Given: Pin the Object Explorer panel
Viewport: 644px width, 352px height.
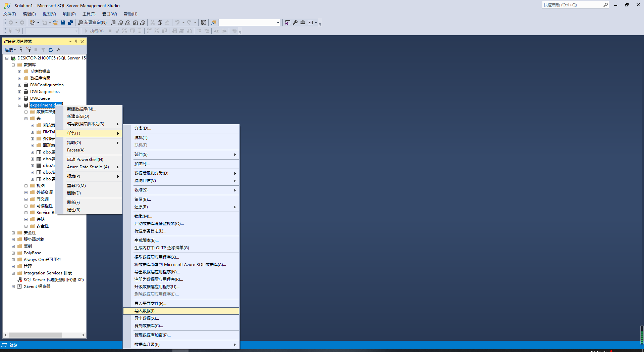Looking at the screenshot, I should (76, 41).
